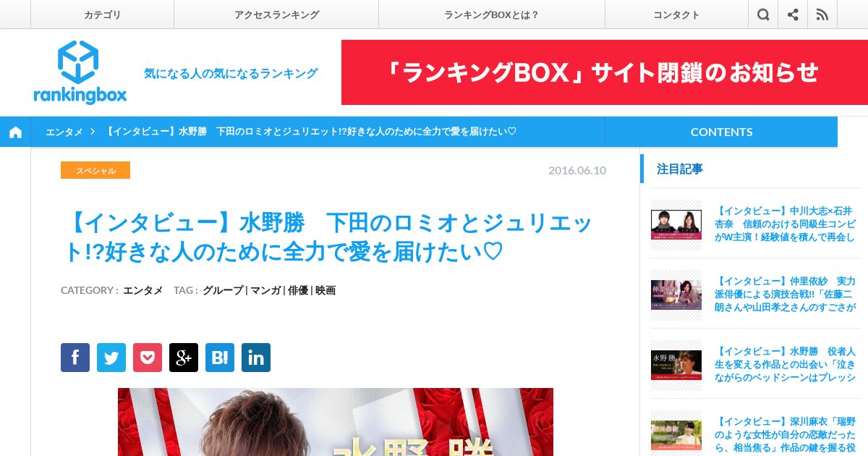Go home via the house icon
This screenshot has height=456, width=868.
pyautogui.click(x=15, y=132)
